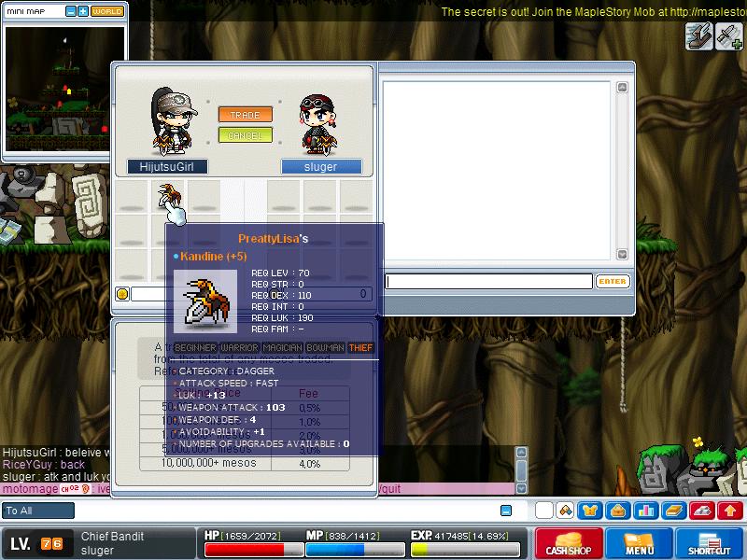Click the yellow EXP gauge bar
Viewport: 747px width, 560px height.
tap(465, 549)
